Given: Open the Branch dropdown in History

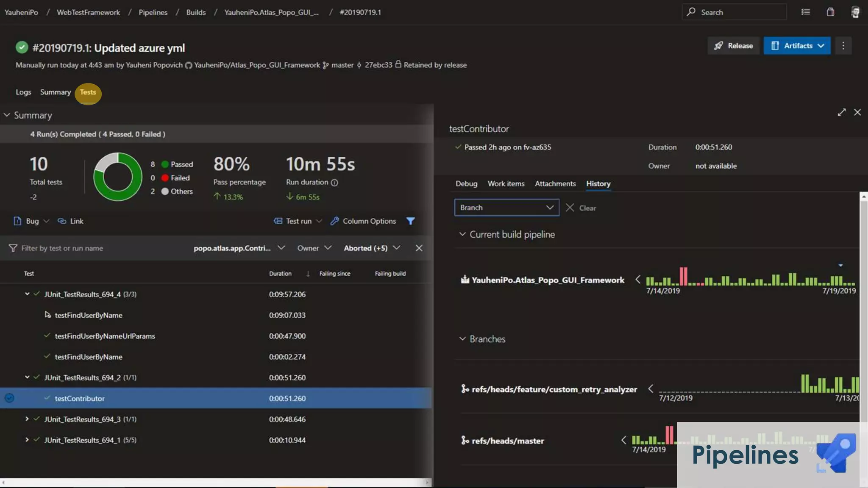Looking at the screenshot, I should [506, 208].
